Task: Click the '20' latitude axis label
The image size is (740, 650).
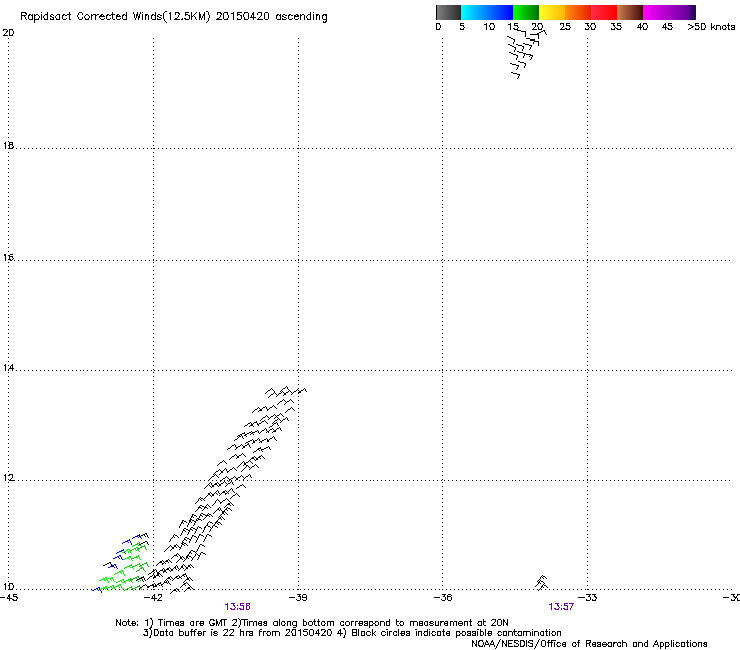Action: (x=8, y=33)
